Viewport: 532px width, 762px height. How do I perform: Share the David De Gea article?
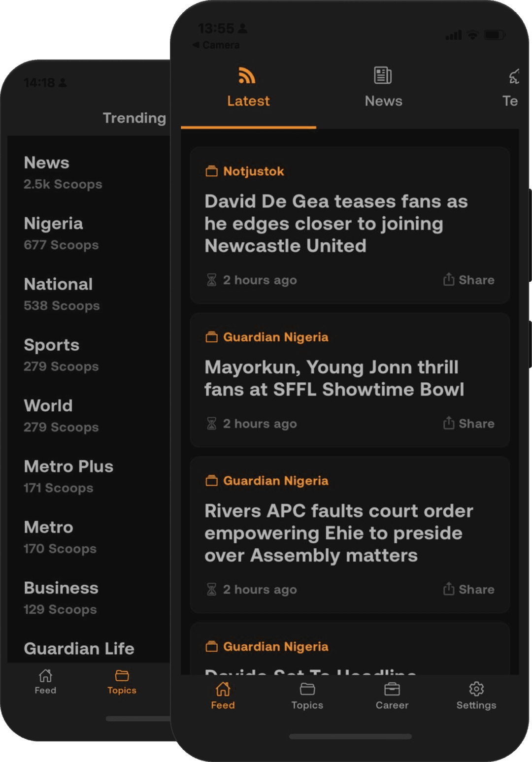(x=468, y=280)
